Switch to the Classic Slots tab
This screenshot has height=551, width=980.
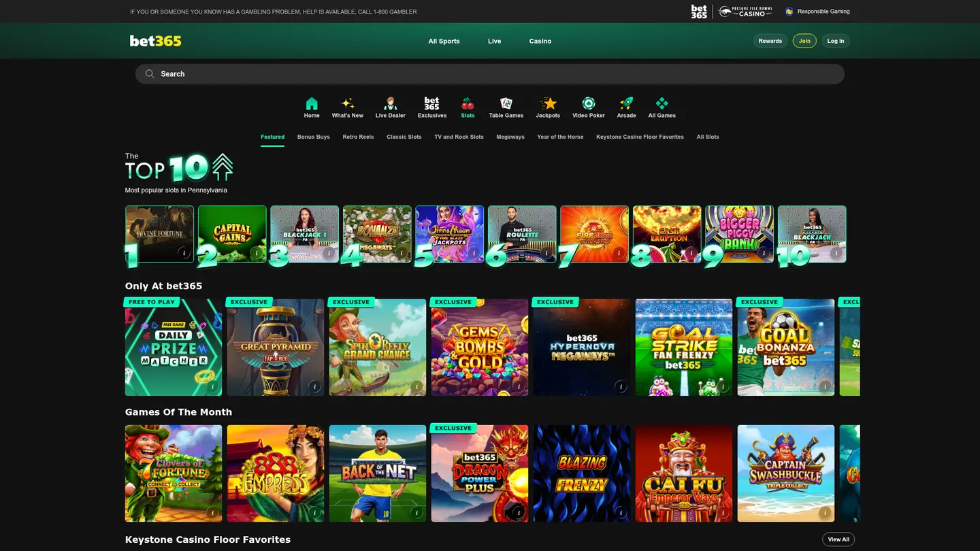404,137
